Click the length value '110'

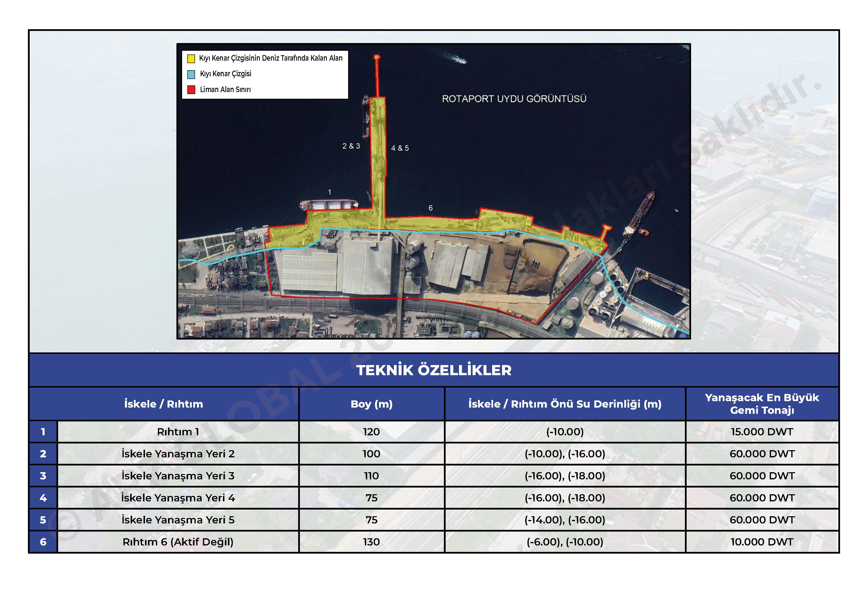point(372,476)
